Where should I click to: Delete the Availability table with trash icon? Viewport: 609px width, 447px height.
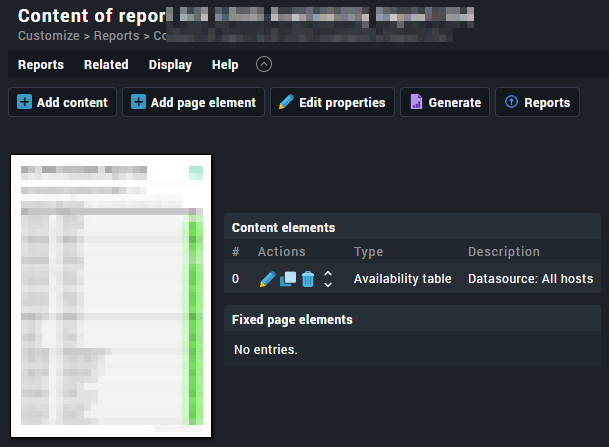(x=308, y=279)
